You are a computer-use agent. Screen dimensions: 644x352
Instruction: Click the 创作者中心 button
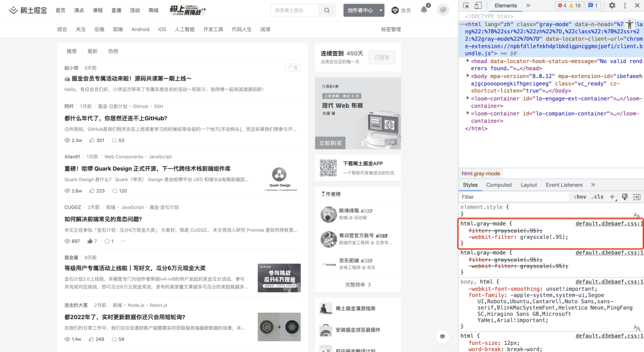tap(360, 10)
